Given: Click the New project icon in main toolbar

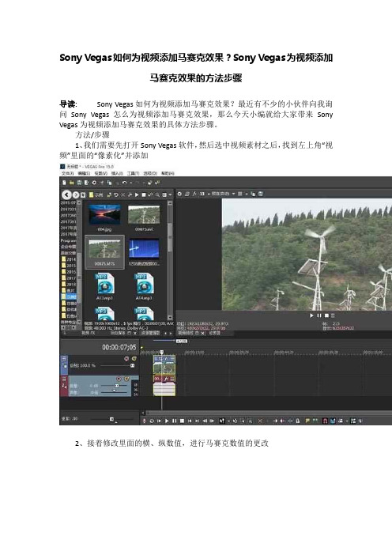Looking at the screenshot, I should tap(64, 183).
